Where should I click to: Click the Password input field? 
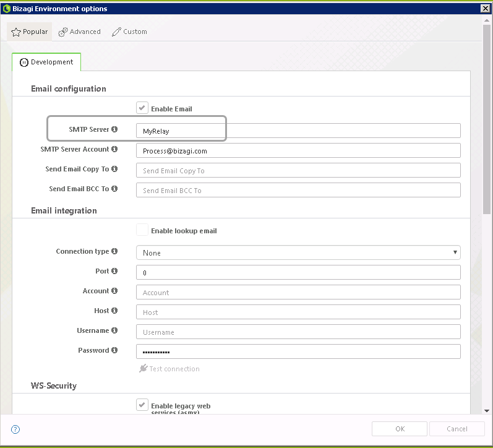(x=298, y=351)
